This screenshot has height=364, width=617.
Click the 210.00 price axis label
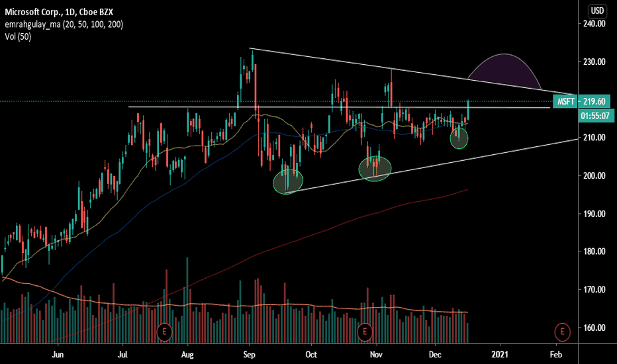pyautogui.click(x=594, y=138)
